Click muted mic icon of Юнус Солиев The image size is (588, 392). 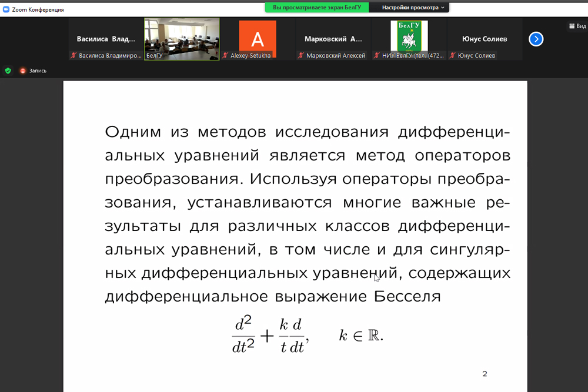click(452, 56)
